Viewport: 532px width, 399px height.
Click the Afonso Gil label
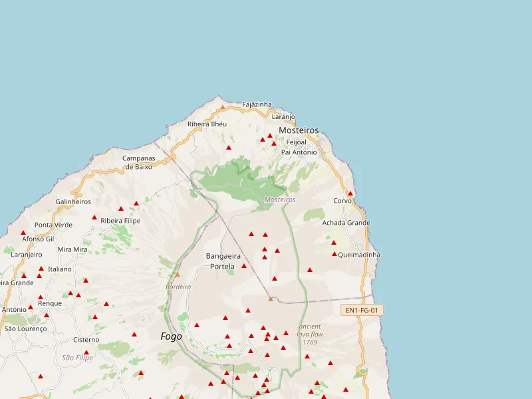click(x=38, y=239)
